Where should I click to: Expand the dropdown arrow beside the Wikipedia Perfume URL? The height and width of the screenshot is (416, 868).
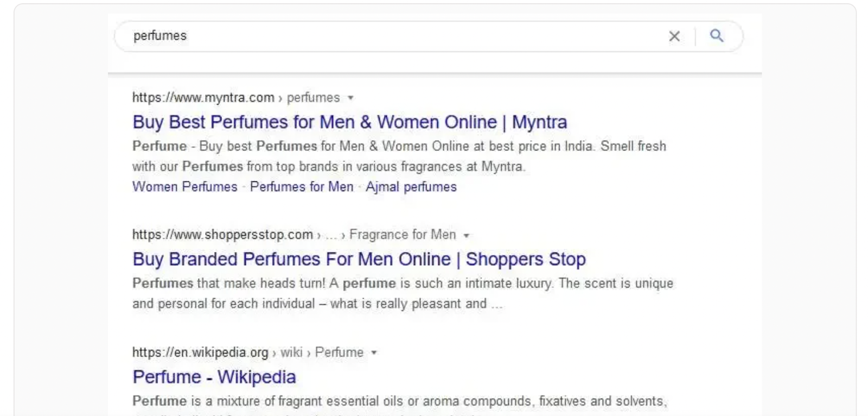[x=374, y=352]
